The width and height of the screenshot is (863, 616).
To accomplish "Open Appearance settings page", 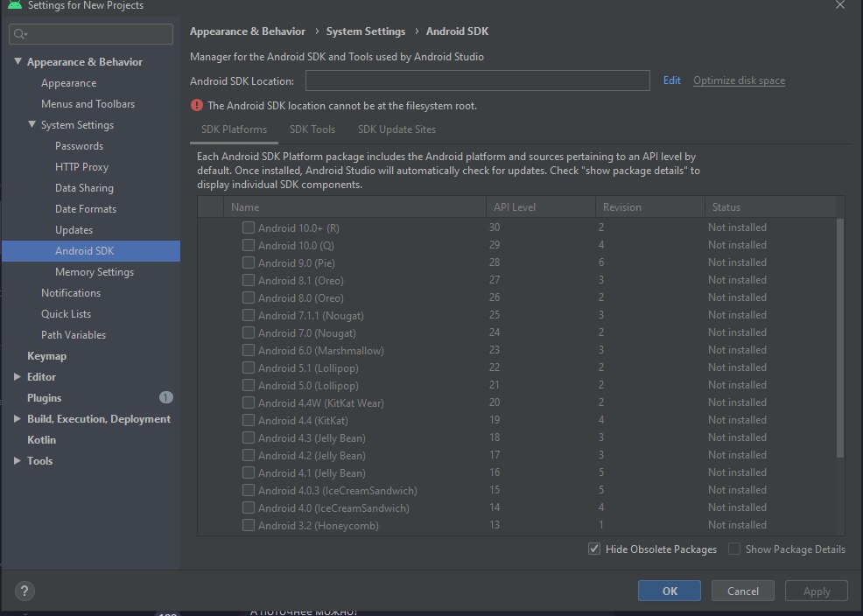I will 69,83.
